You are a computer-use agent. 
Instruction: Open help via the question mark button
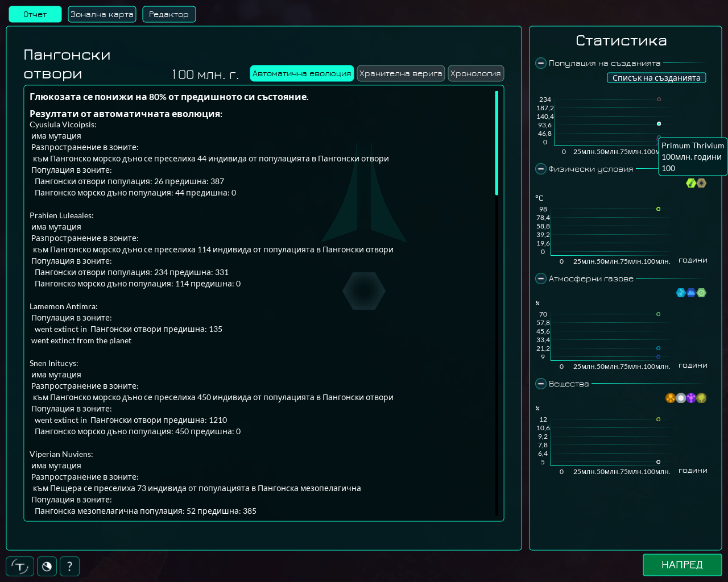69,566
